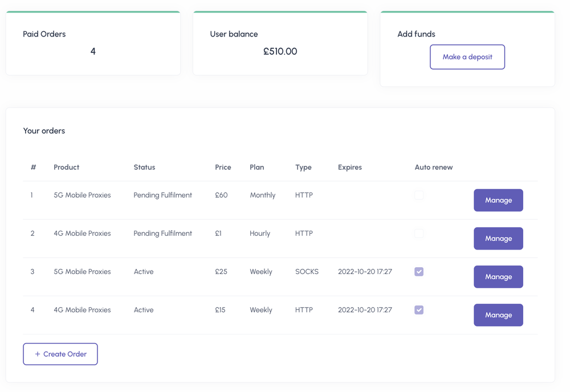The width and height of the screenshot is (570, 392).
Task: Click the £60 Monthly order row product name
Action: point(82,195)
